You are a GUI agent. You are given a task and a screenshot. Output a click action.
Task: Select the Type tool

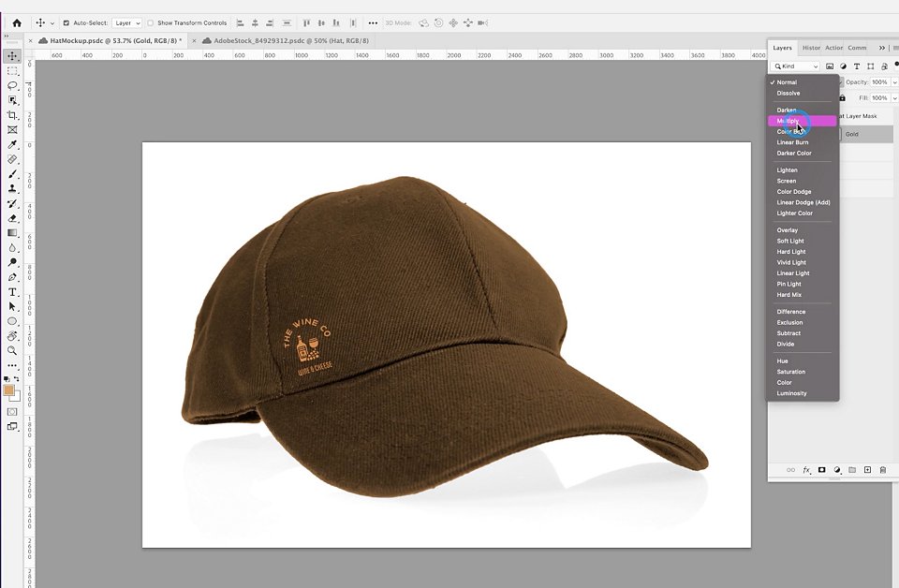[x=12, y=292]
